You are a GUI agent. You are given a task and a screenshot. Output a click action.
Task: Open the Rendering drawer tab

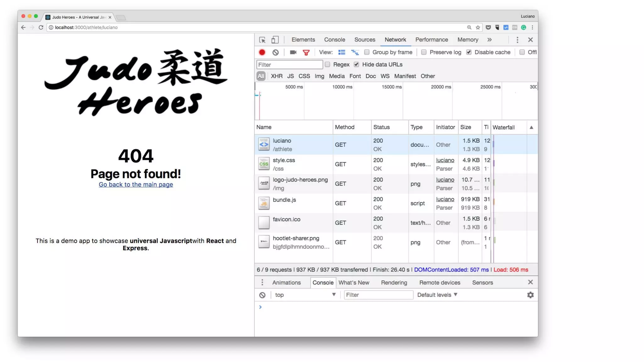click(x=394, y=282)
